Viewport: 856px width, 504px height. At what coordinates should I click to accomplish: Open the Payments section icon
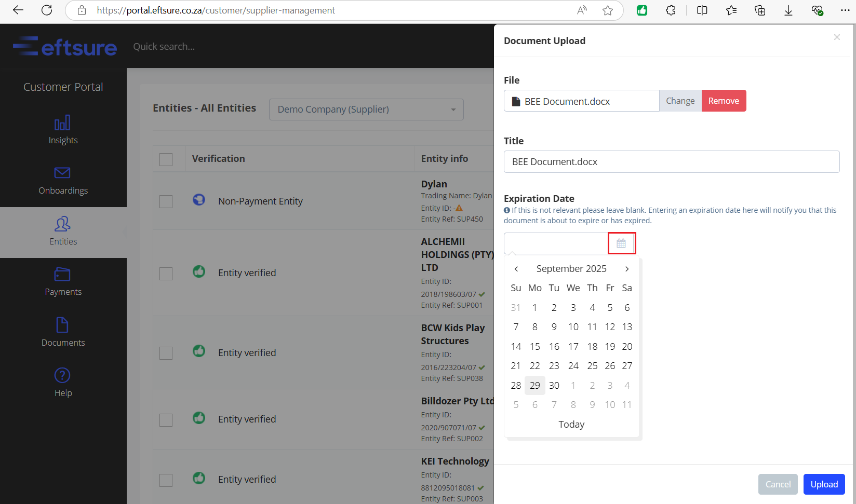(x=62, y=274)
